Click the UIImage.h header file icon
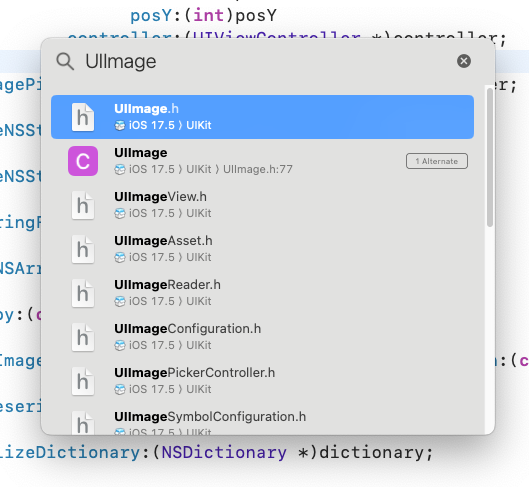Screen dimensions: 529x487 pyautogui.click(x=83, y=117)
